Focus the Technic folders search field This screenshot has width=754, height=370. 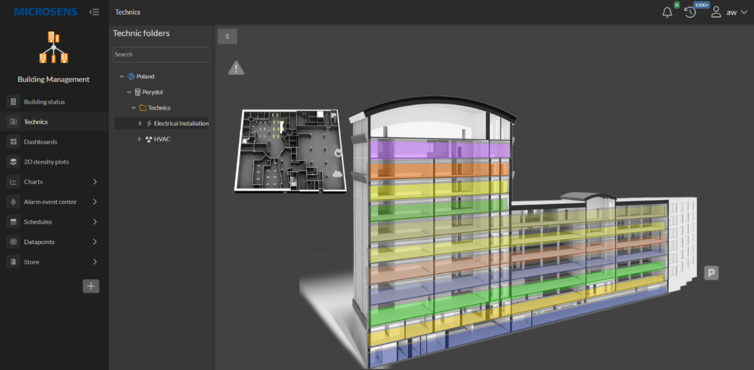[161, 54]
